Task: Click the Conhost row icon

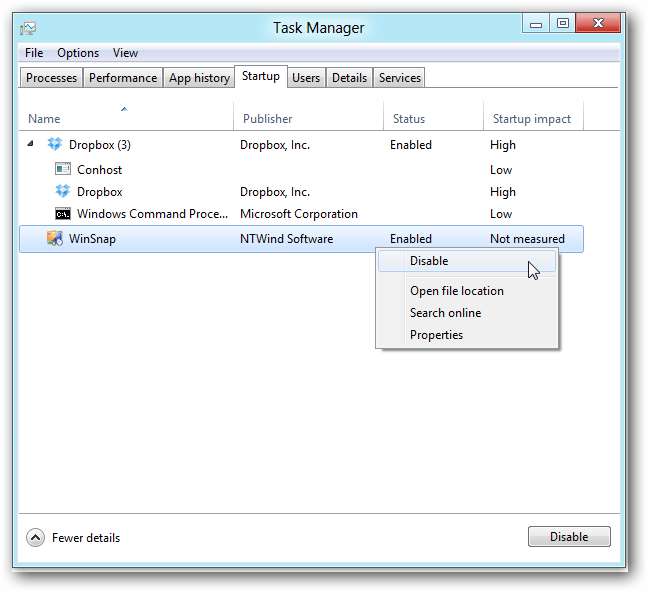Action: pos(63,169)
